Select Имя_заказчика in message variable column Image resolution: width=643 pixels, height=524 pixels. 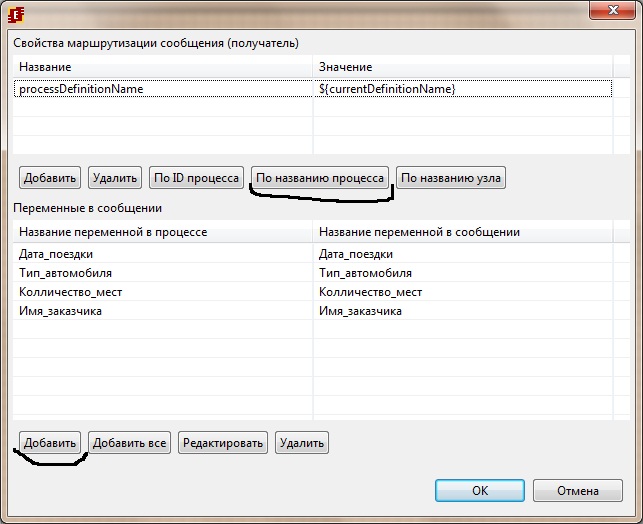tap(463, 311)
